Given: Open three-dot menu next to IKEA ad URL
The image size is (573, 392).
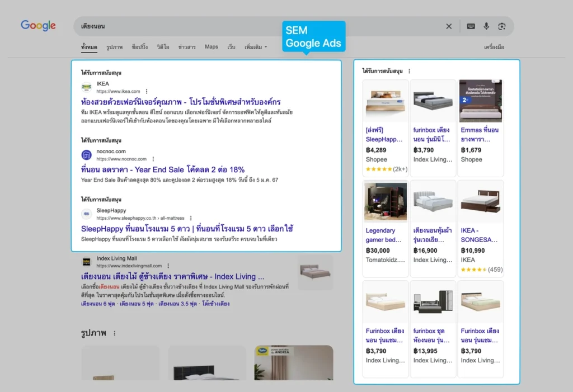Looking at the screenshot, I should 147,91.
